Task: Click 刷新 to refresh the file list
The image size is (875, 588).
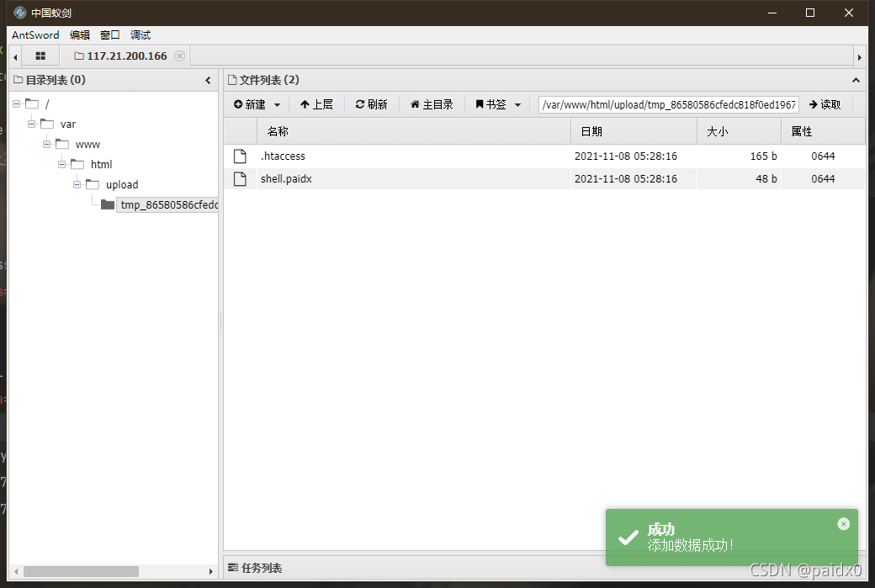Action: point(372,104)
